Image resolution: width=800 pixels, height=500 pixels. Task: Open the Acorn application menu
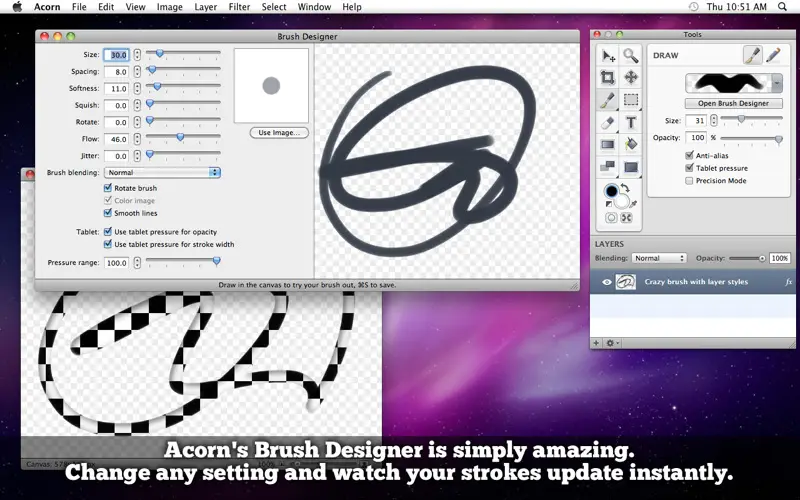47,7
